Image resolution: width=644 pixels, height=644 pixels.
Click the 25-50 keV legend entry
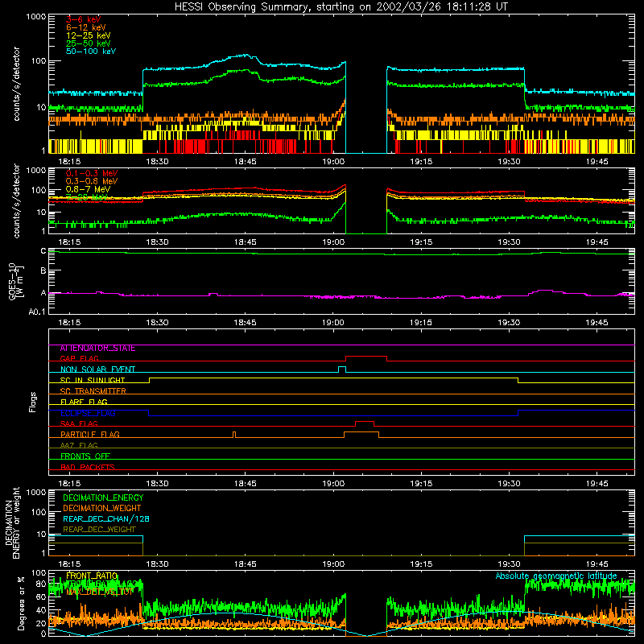pos(89,43)
